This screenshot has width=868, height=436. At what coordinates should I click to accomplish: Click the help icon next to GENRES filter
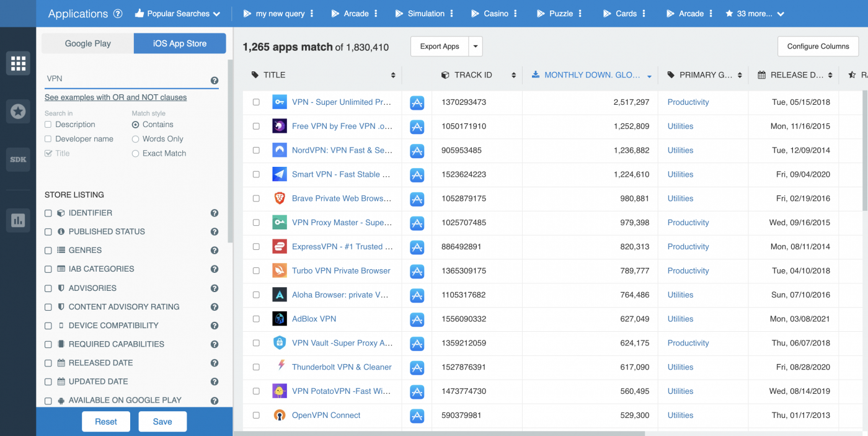tap(214, 250)
